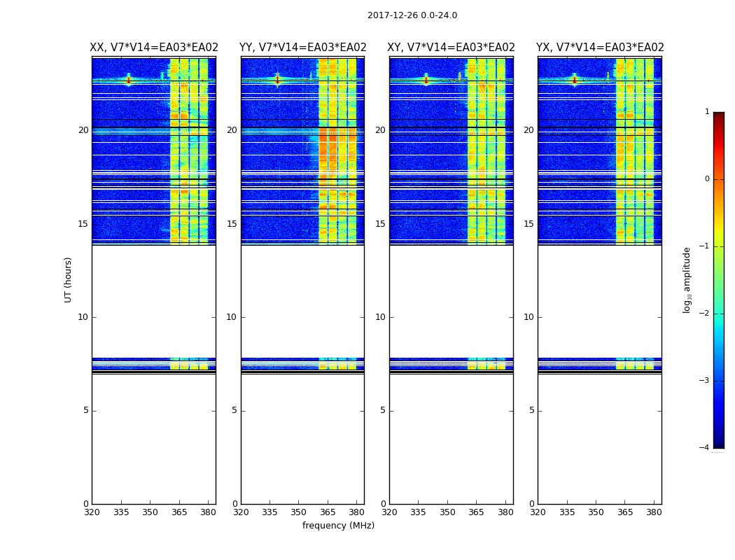Screen dimensions: 735x560
Task: Click the YY, V7*V14=EA03*EA02 subplot title
Action: 303,48
